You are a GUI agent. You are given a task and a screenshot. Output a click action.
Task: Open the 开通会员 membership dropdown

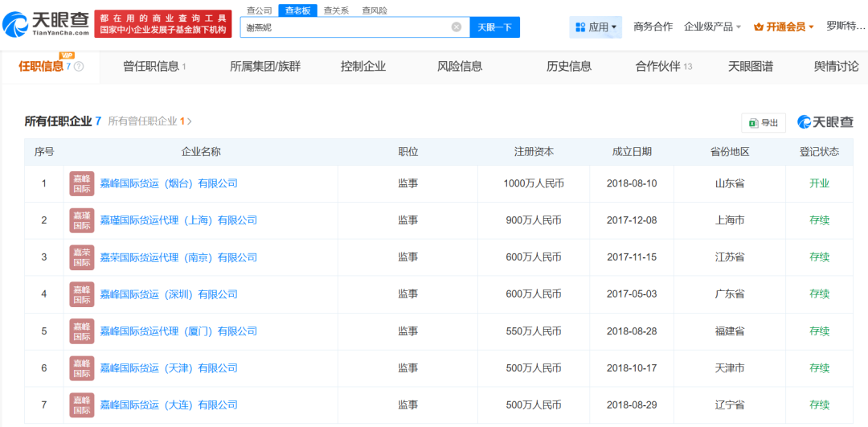[784, 27]
